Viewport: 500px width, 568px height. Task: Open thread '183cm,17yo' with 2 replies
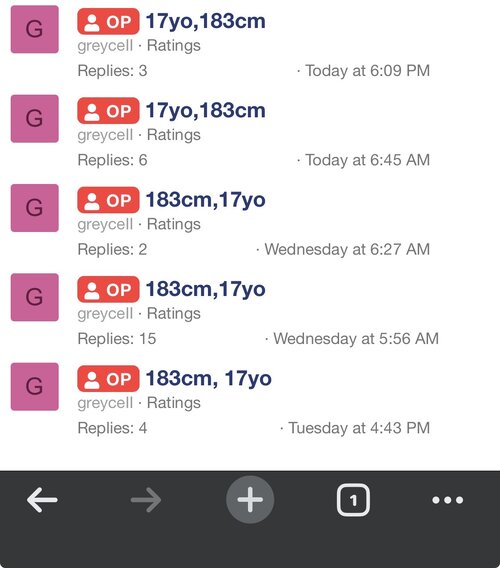(205, 200)
